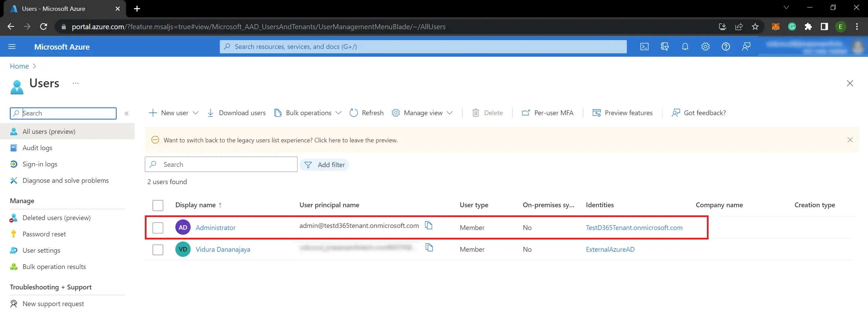
Task: Close the Users blade
Action: click(x=850, y=83)
